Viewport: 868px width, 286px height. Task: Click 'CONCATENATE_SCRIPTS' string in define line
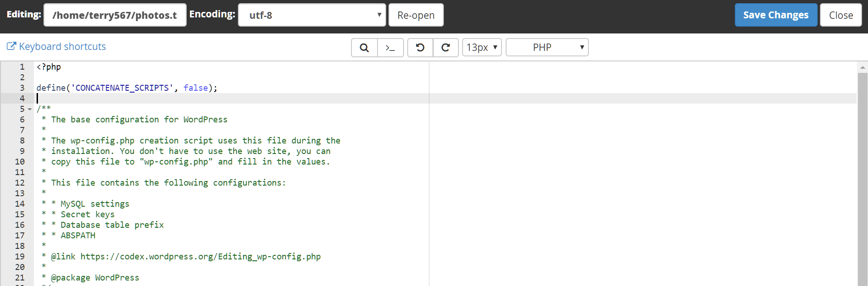[x=122, y=88]
